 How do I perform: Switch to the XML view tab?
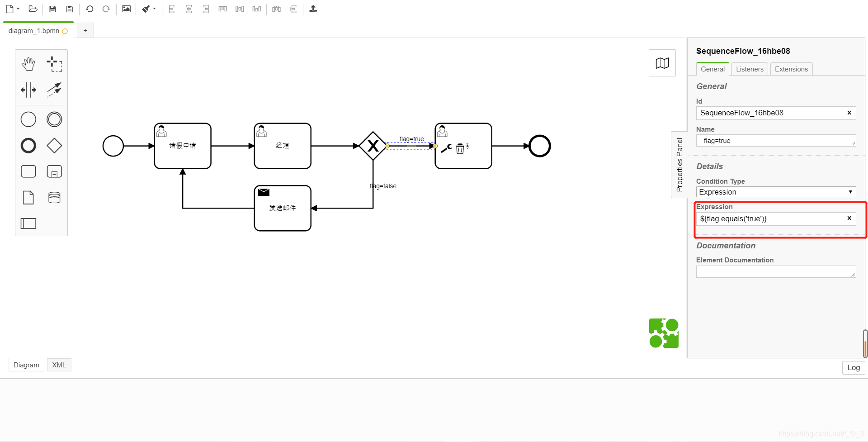coord(59,365)
